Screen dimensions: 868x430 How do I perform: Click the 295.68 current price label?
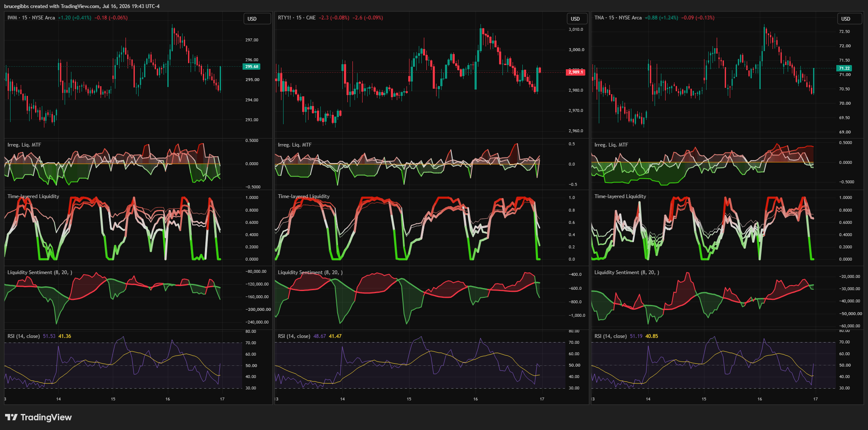pyautogui.click(x=252, y=67)
